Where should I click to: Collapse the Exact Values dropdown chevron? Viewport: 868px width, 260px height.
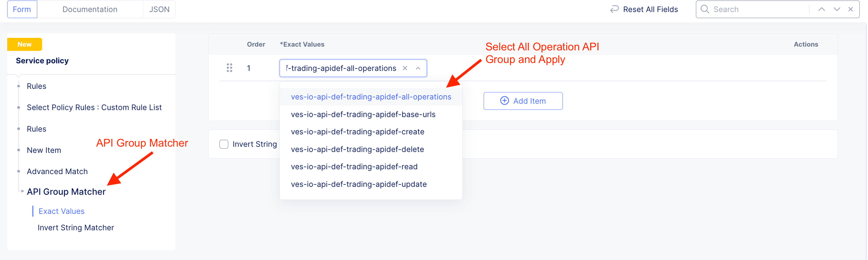[418, 68]
